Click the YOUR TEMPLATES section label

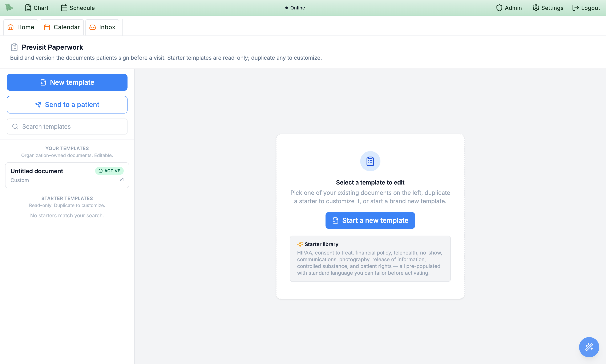(67, 148)
